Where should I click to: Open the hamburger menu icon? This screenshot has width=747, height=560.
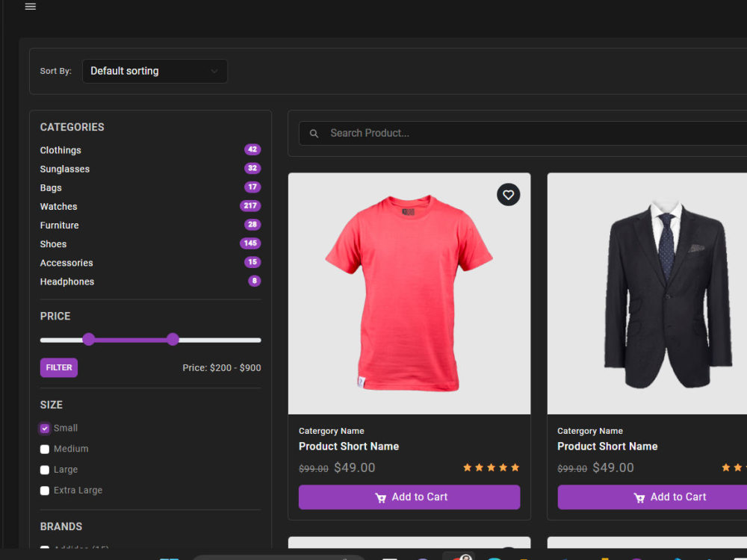pos(31,6)
